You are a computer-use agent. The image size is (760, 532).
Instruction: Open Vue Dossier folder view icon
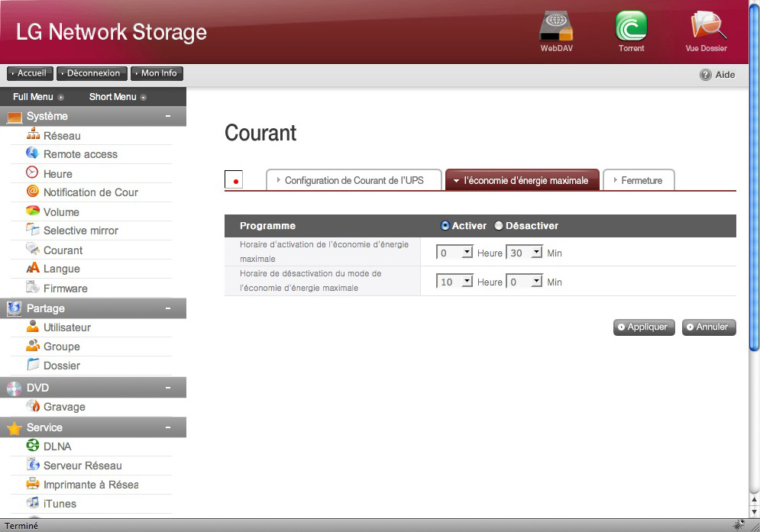(x=706, y=27)
